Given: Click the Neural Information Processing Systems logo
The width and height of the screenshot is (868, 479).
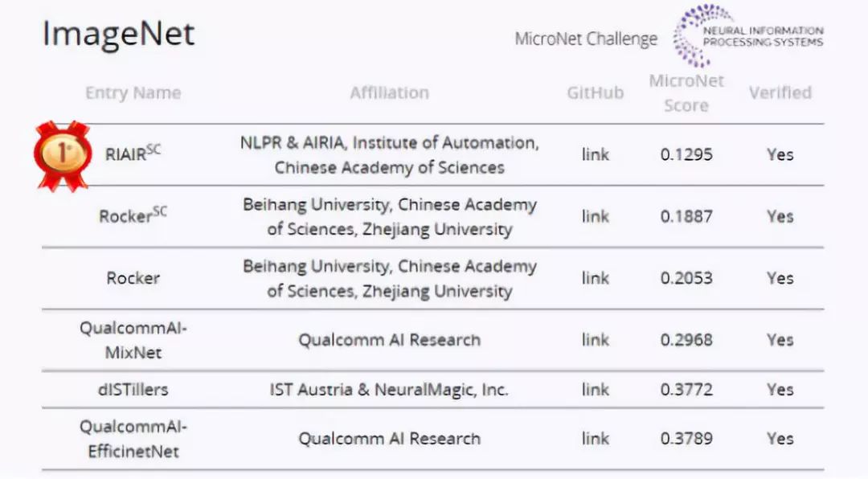Looking at the screenshot, I should tap(749, 36).
